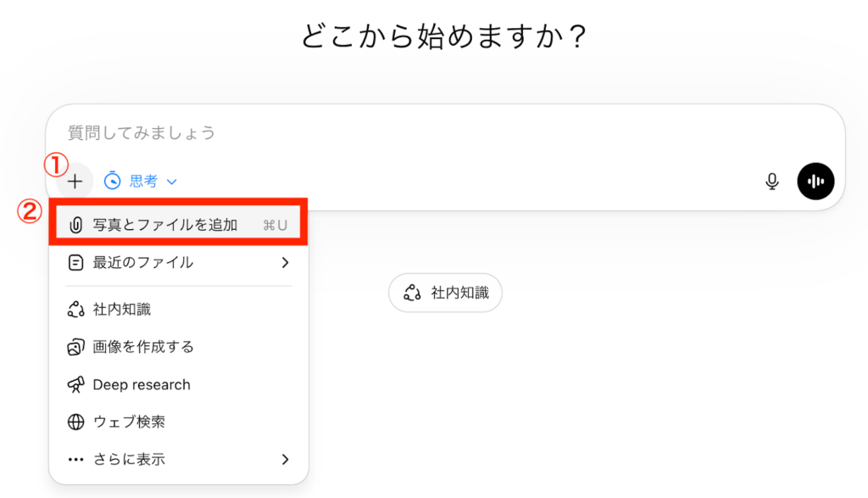Click the image icon next to 画像を作成する
Image resolution: width=868 pixels, height=498 pixels.
click(x=76, y=346)
